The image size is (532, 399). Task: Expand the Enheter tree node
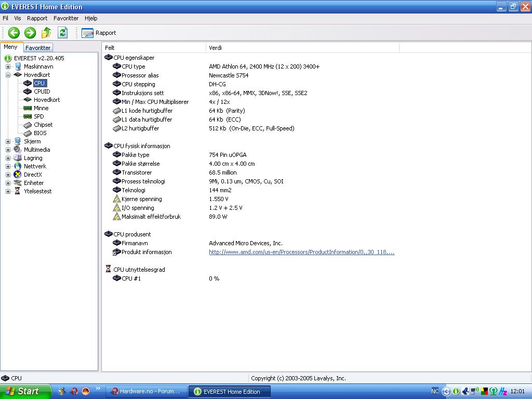click(8, 183)
